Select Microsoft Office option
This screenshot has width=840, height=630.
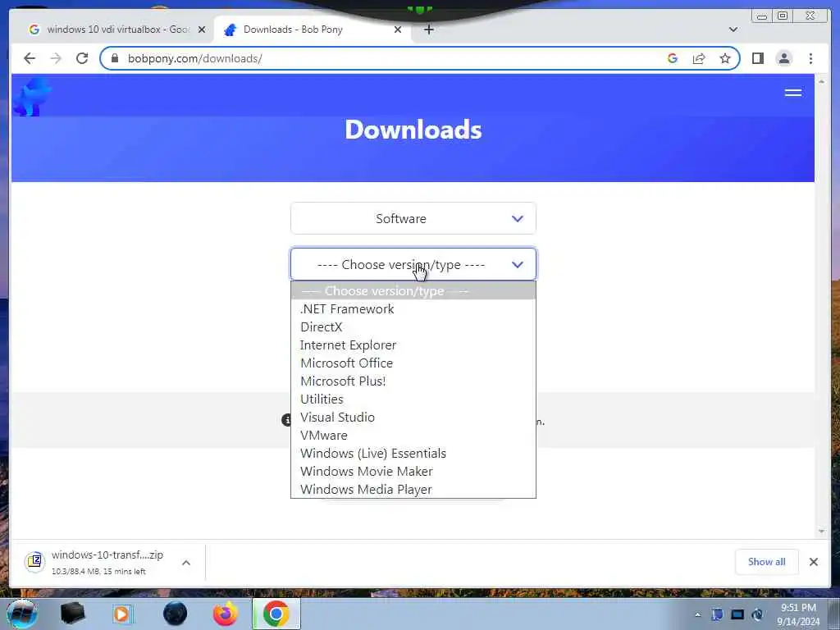coord(413,363)
